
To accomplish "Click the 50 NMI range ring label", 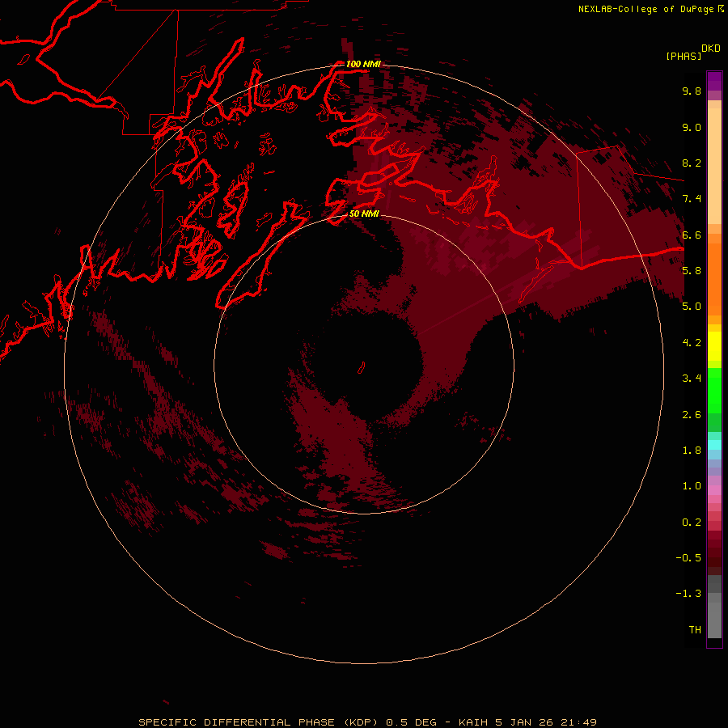I will (x=364, y=214).
